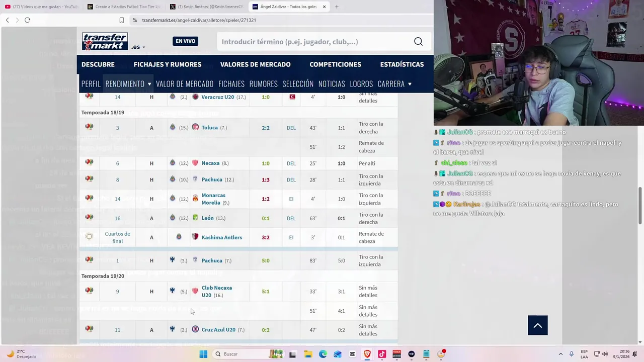Viewport: 644px width, 362px height.
Task: Click the ESP LAA language indicator
Action: tap(584, 354)
